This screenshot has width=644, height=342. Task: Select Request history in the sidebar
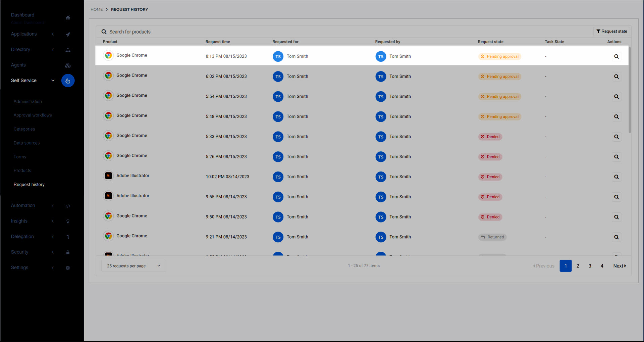click(29, 185)
